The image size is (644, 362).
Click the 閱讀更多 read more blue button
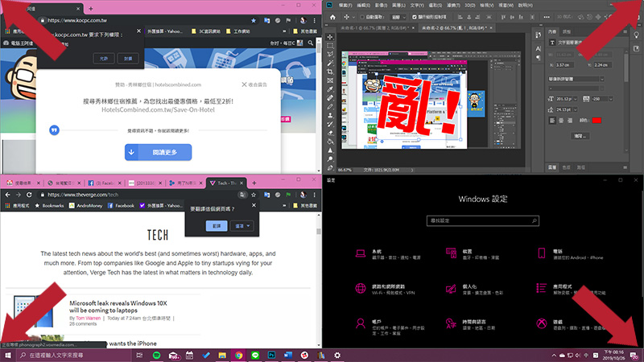[x=158, y=152]
